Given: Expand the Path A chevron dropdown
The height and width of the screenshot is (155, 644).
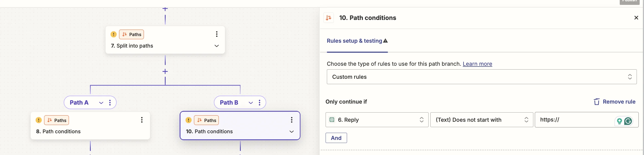Looking at the screenshot, I should click(x=101, y=103).
